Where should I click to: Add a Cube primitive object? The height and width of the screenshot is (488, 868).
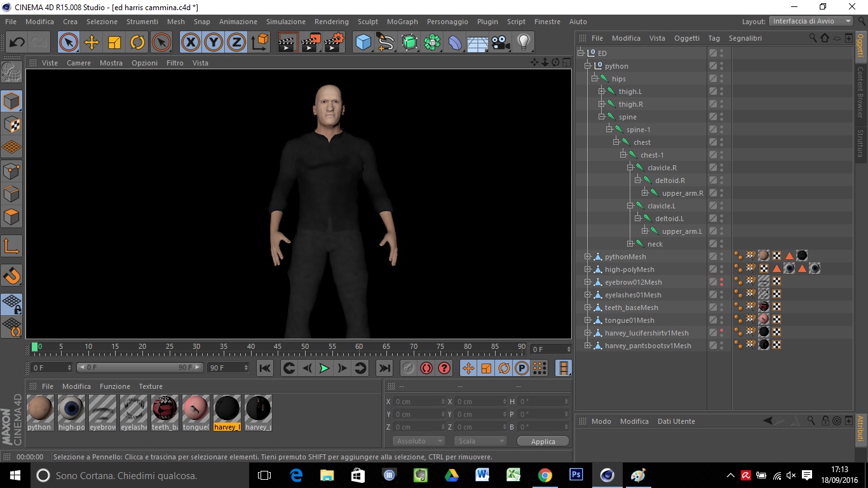[x=363, y=43]
